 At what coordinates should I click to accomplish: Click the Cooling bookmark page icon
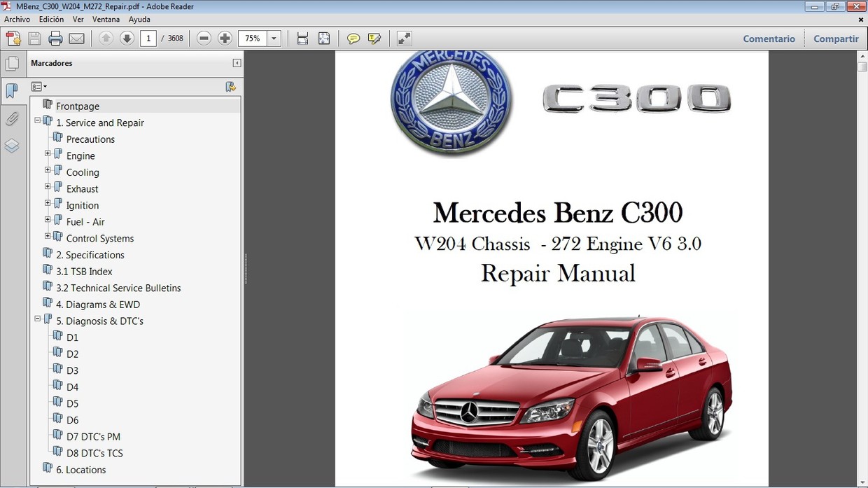pyautogui.click(x=58, y=171)
